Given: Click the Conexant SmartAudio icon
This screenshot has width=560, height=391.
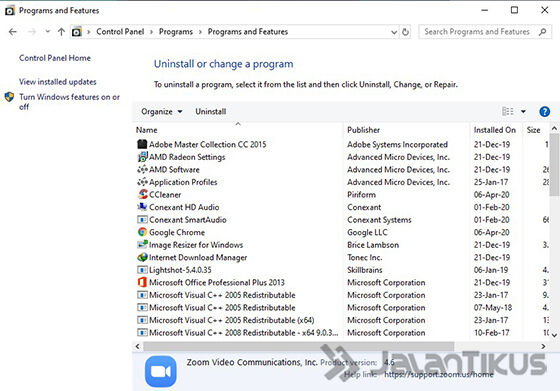Looking at the screenshot, I should 142,220.
